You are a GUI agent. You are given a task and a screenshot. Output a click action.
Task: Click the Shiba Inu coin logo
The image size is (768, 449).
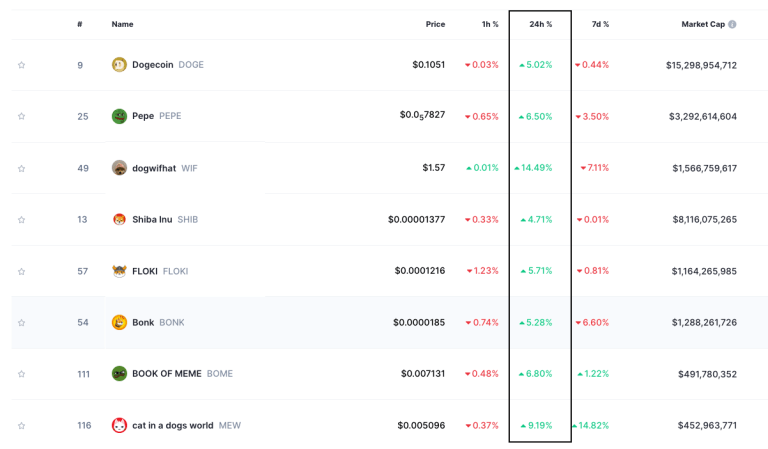(x=119, y=220)
